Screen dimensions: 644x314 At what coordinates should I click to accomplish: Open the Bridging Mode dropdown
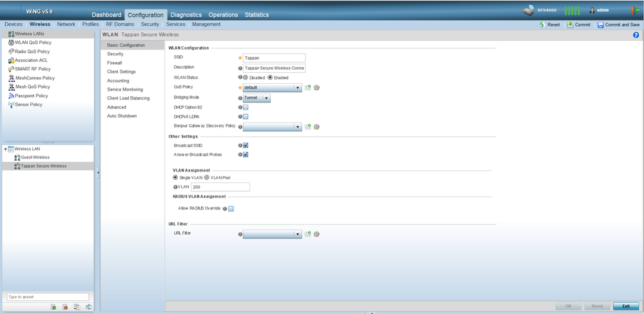pyautogui.click(x=266, y=98)
